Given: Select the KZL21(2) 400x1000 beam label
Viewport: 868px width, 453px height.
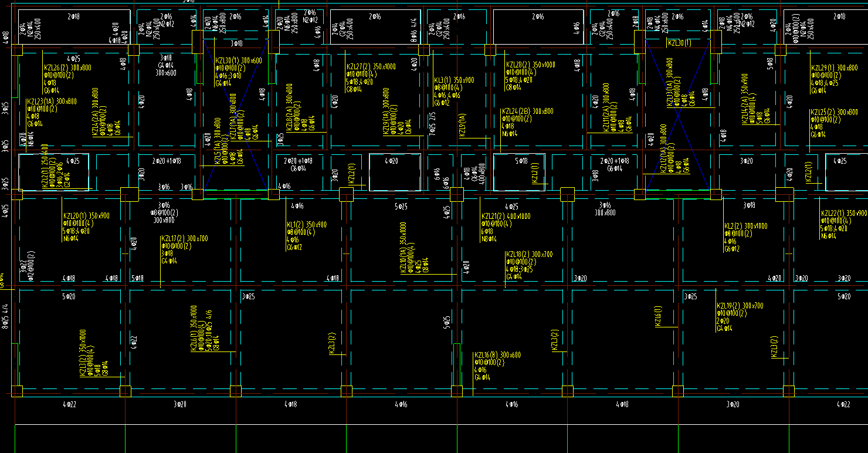Looking at the screenshot, I should [506, 216].
